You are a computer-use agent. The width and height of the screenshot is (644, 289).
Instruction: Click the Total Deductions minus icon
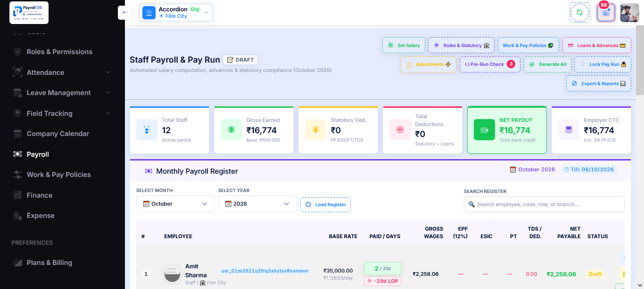click(x=400, y=130)
